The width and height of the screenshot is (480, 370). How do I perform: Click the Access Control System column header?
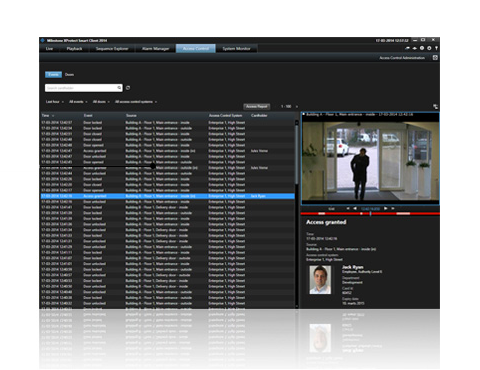[x=225, y=116]
